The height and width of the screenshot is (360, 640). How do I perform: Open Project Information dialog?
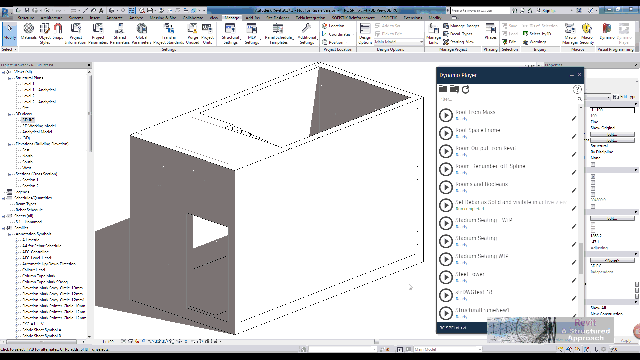click(x=76, y=33)
